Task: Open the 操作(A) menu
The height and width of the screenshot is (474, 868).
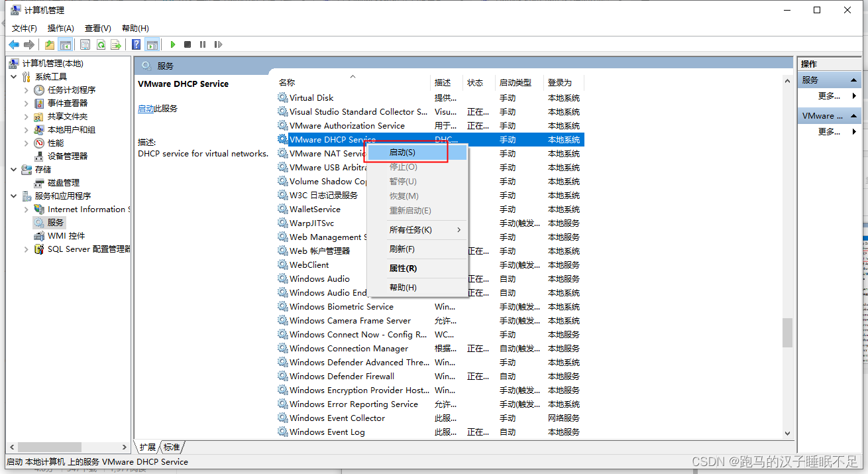Action: (61, 28)
